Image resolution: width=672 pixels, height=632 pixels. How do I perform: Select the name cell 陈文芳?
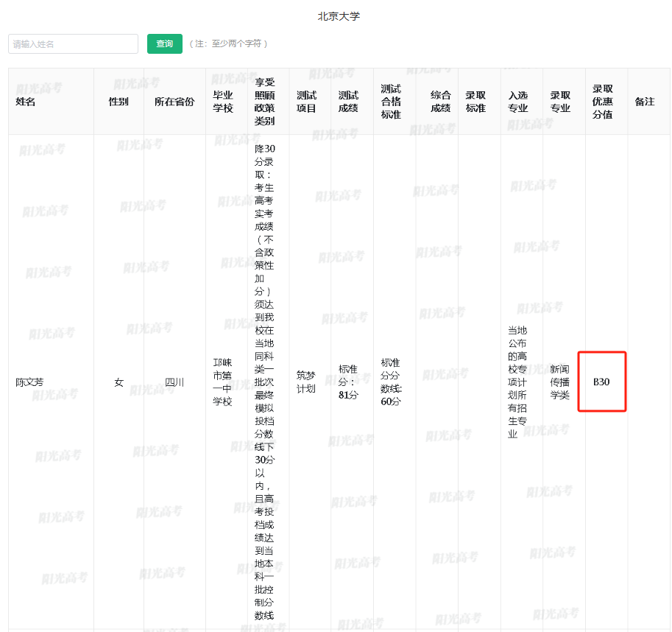click(29, 382)
